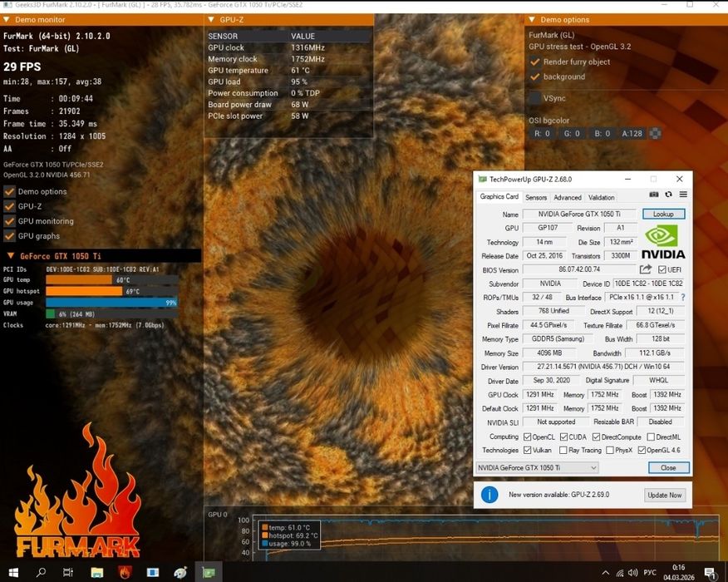Toggle the background checkbox
This screenshot has width=728, height=582.
point(535,76)
